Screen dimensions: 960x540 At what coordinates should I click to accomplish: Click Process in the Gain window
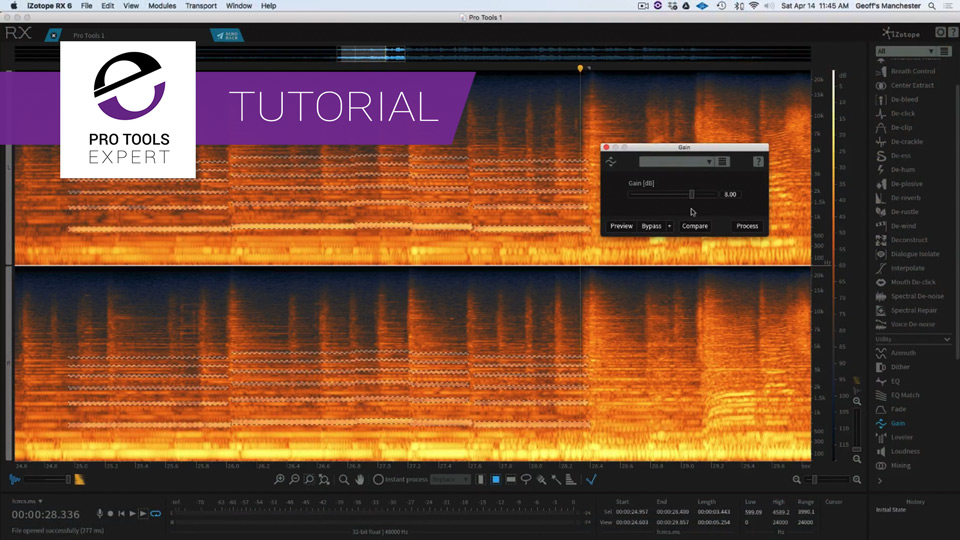pyautogui.click(x=747, y=227)
